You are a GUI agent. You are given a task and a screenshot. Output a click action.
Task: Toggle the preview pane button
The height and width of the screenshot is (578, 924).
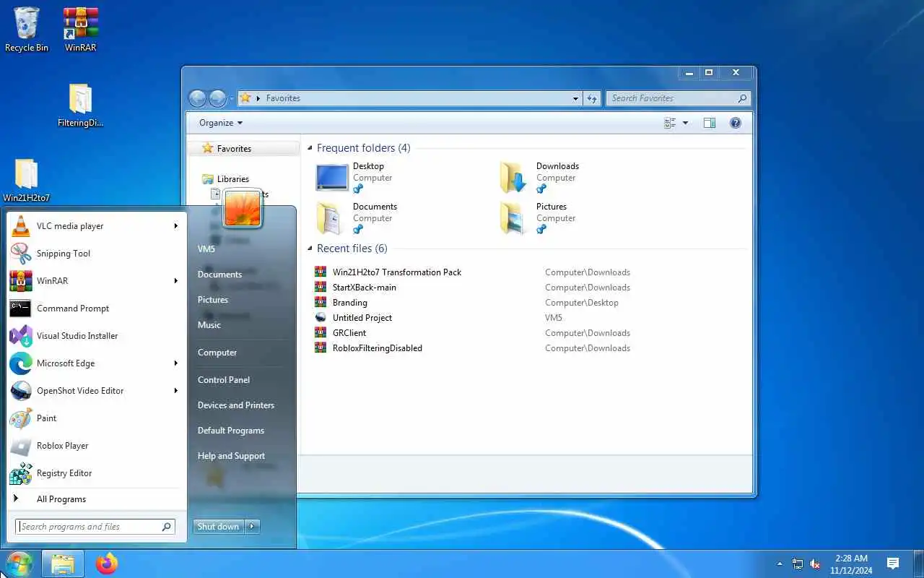coord(710,123)
